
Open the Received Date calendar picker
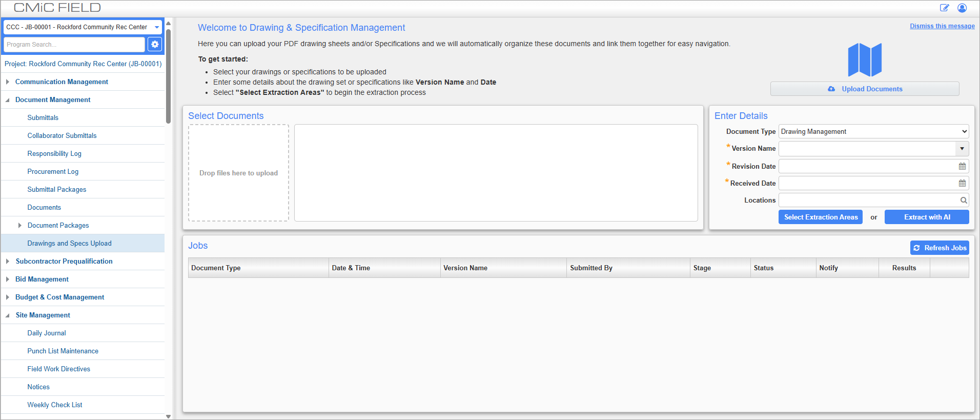pos(962,183)
